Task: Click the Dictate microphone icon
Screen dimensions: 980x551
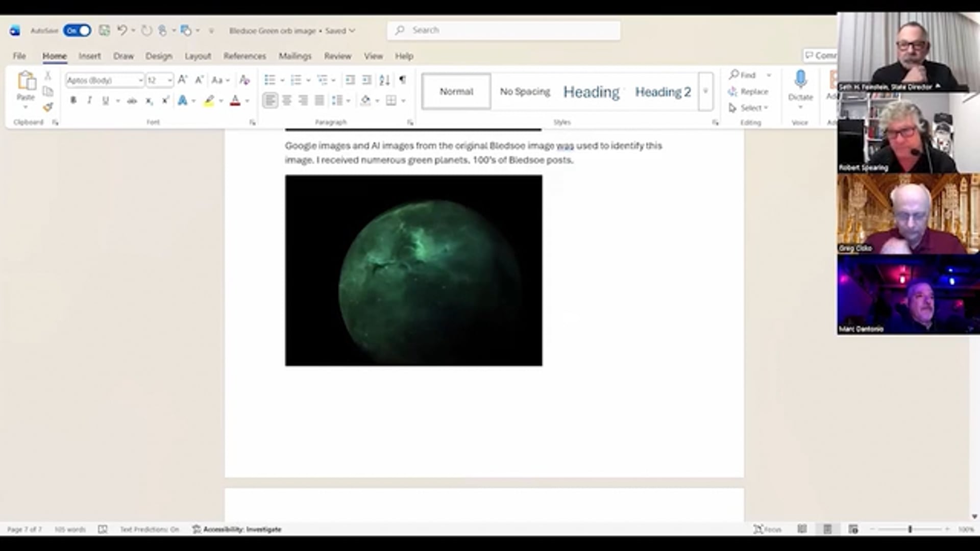Action: click(800, 80)
